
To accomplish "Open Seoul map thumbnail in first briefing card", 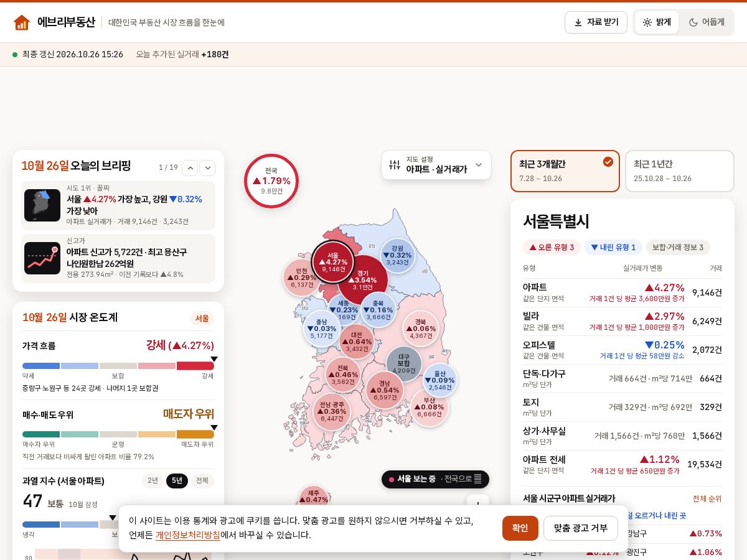I will pyautogui.click(x=42, y=205).
